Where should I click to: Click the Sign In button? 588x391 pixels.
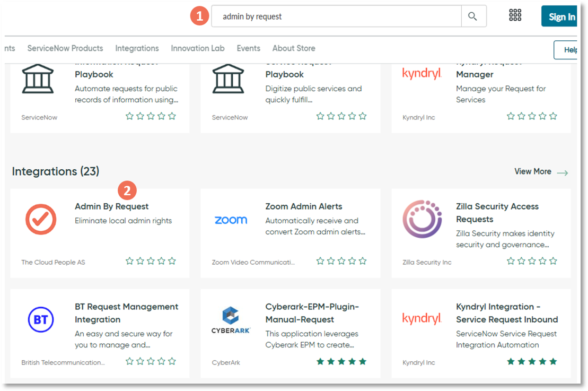click(x=559, y=16)
